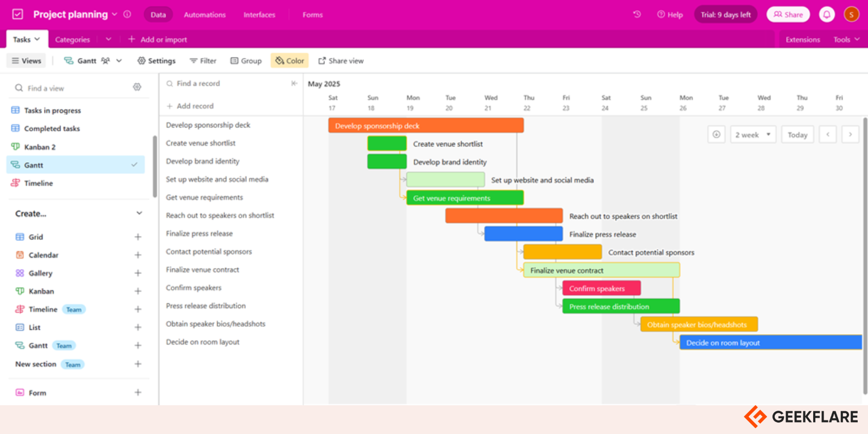This screenshot has height=434, width=868.
Task: Collapse the Create... section
Action: point(139,213)
